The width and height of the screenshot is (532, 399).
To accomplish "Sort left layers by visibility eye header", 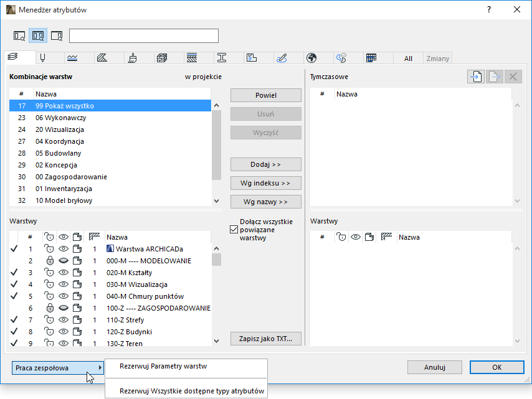I will pyautogui.click(x=64, y=237).
